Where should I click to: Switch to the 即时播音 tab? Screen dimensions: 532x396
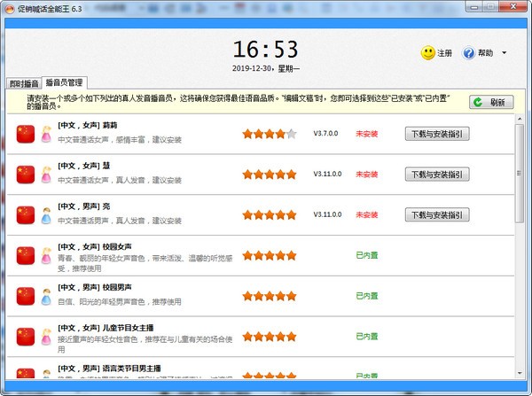(x=25, y=82)
